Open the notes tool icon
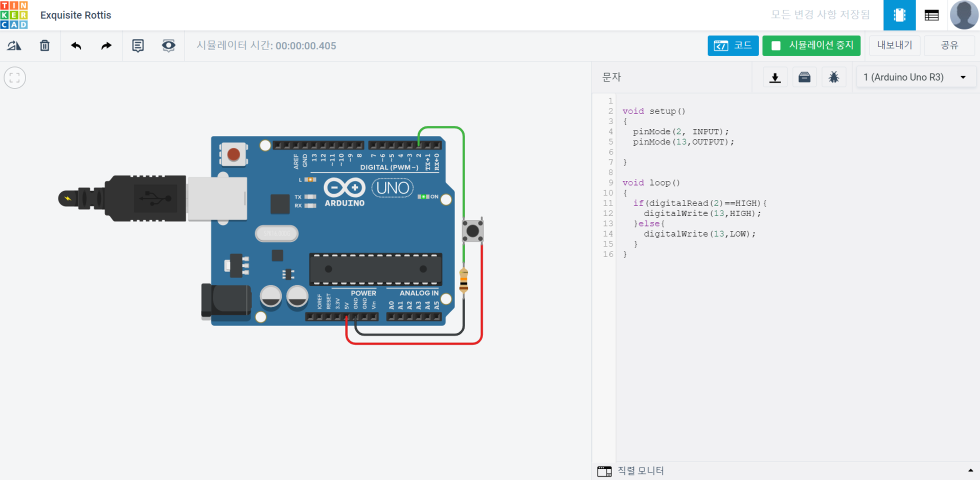 pos(138,45)
